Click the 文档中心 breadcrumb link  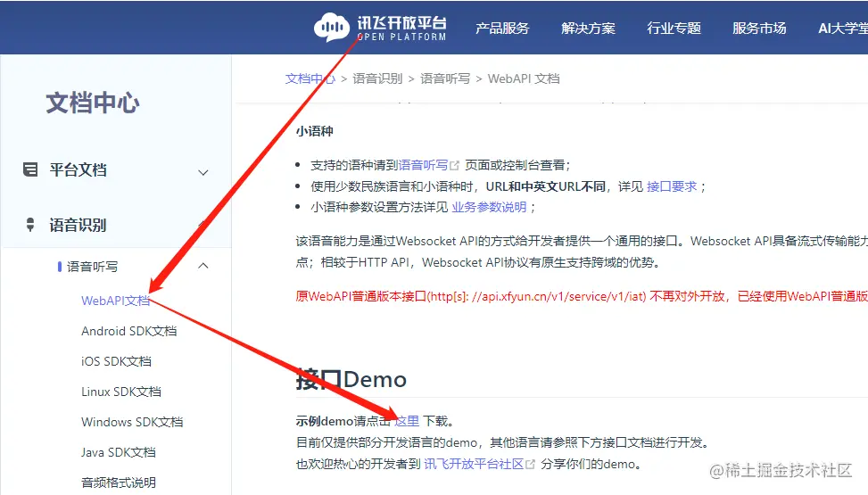click(310, 78)
